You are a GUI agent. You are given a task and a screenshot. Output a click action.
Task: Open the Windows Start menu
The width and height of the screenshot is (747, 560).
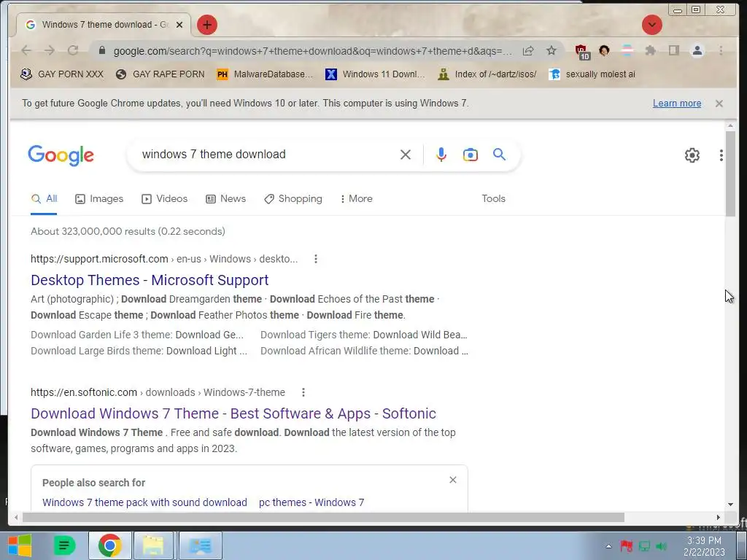[20, 545]
